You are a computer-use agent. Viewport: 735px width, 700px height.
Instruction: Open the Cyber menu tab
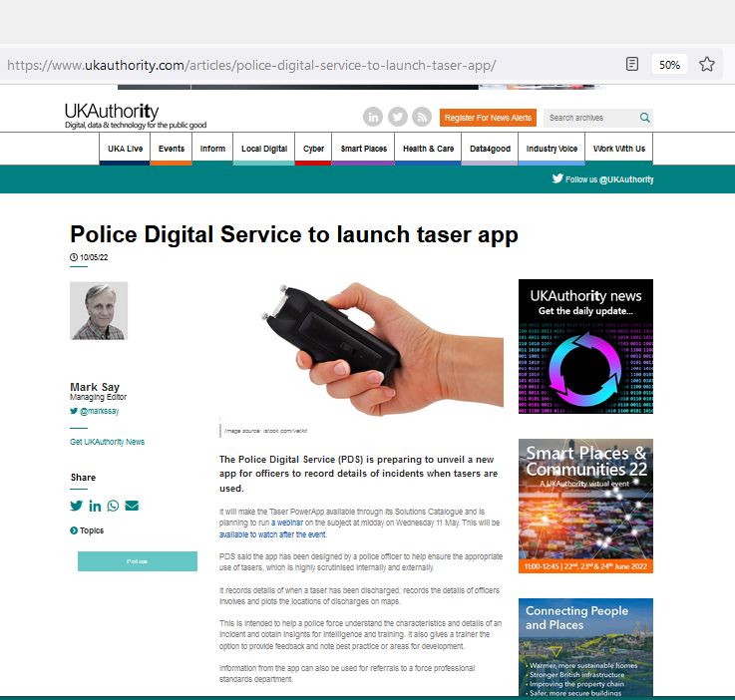(x=313, y=149)
